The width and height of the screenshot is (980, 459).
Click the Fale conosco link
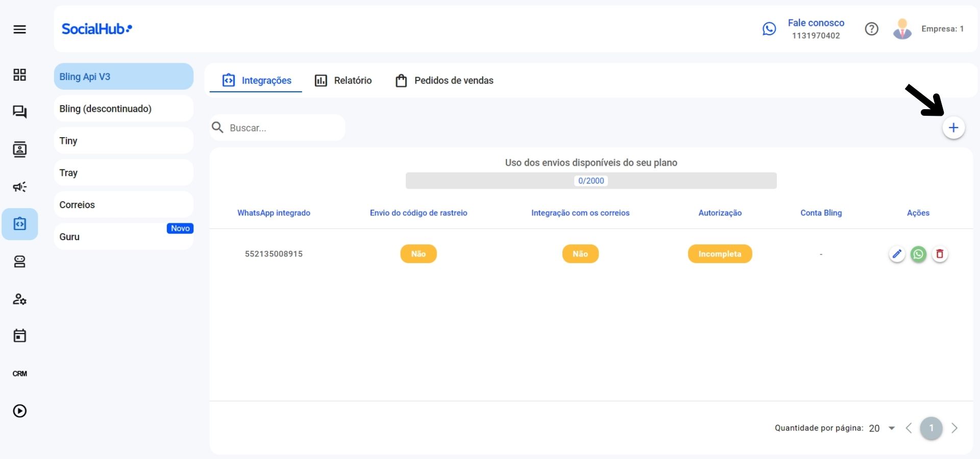(x=816, y=22)
